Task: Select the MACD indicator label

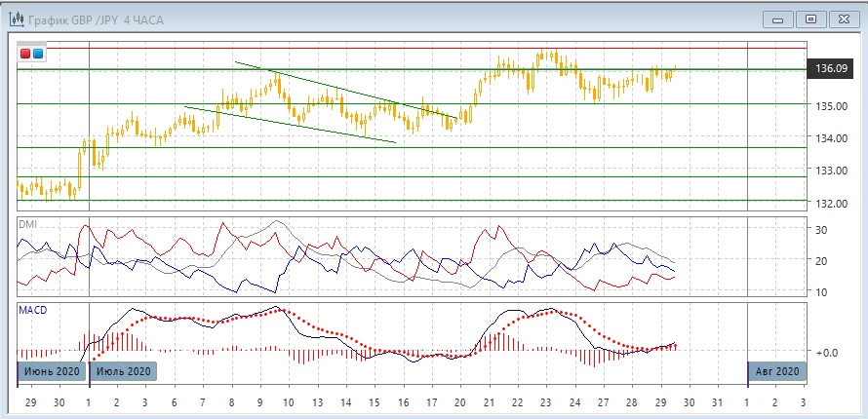Action: click(x=33, y=309)
